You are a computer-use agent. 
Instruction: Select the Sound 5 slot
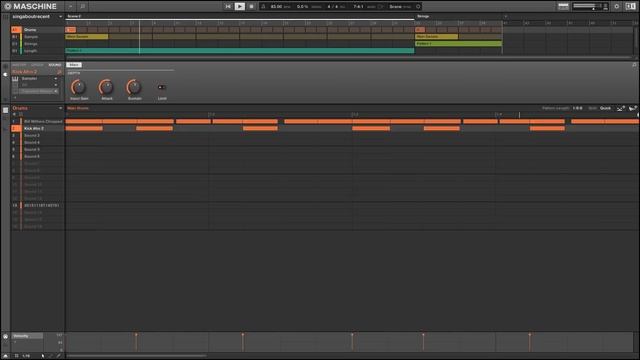(x=38, y=149)
